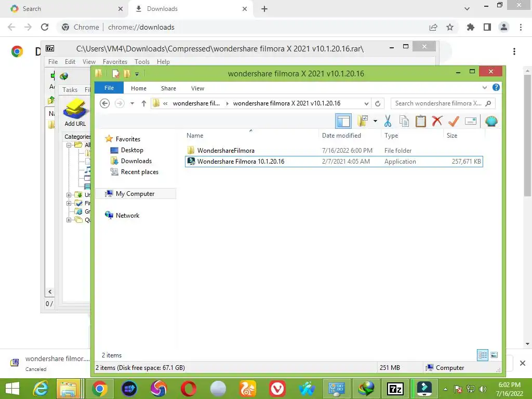Open Internet Explorer from taskbar
The height and width of the screenshot is (399, 532).
pos(40,389)
